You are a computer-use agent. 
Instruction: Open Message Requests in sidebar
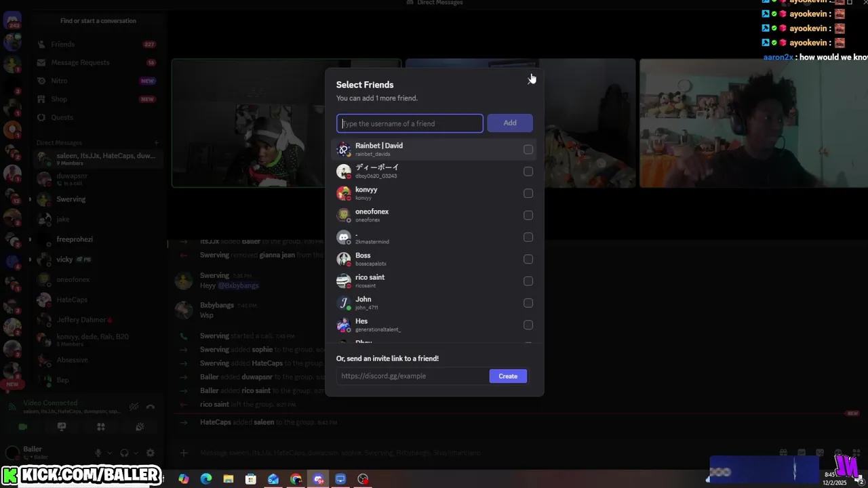[98, 62]
